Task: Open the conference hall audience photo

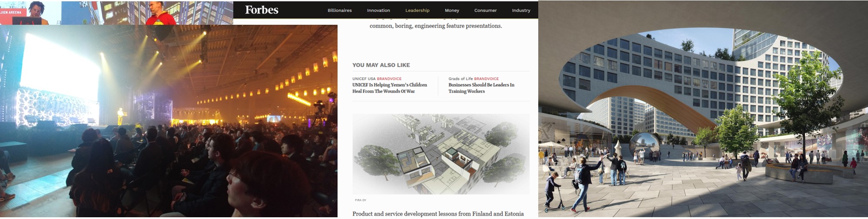Action: point(169,121)
